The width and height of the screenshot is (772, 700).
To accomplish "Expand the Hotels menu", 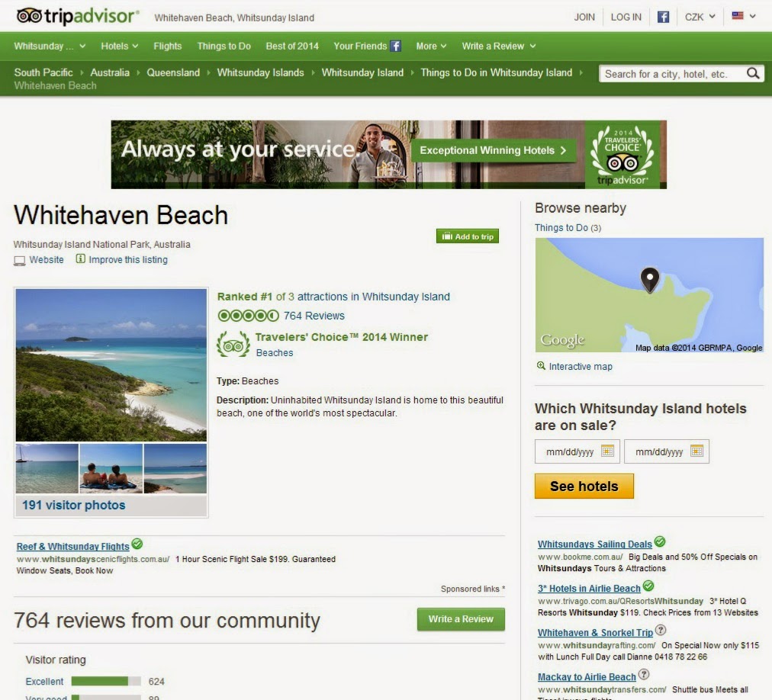I will click(x=120, y=47).
